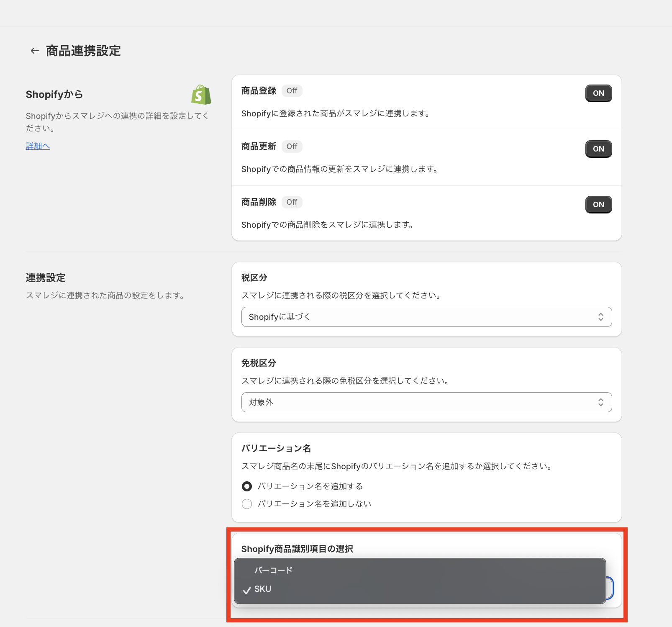The width and height of the screenshot is (672, 627).
Task: Open the 税区分 dropdown showing Shopifyに基づく
Action: click(426, 317)
